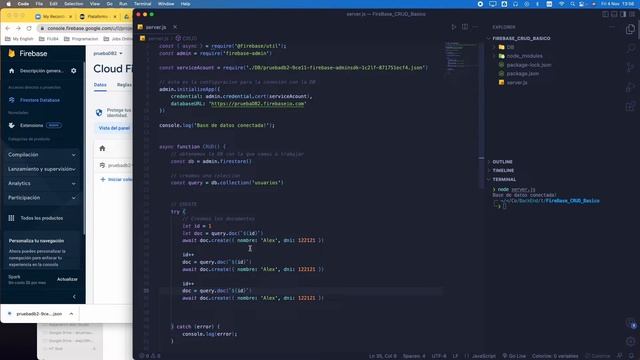Viewport: 640px width, 360px height.
Task: Open Explorer panel more actions ellipsis
Action: (611, 27)
